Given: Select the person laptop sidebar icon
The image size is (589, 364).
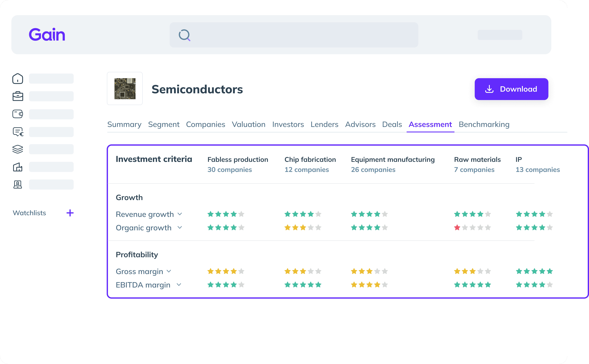Looking at the screenshot, I should pos(18,185).
